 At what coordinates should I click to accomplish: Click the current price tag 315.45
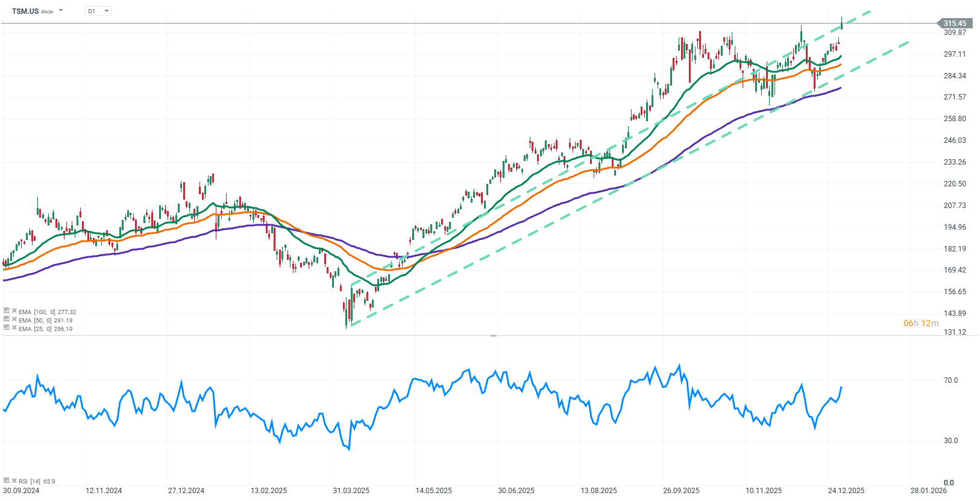(x=954, y=24)
